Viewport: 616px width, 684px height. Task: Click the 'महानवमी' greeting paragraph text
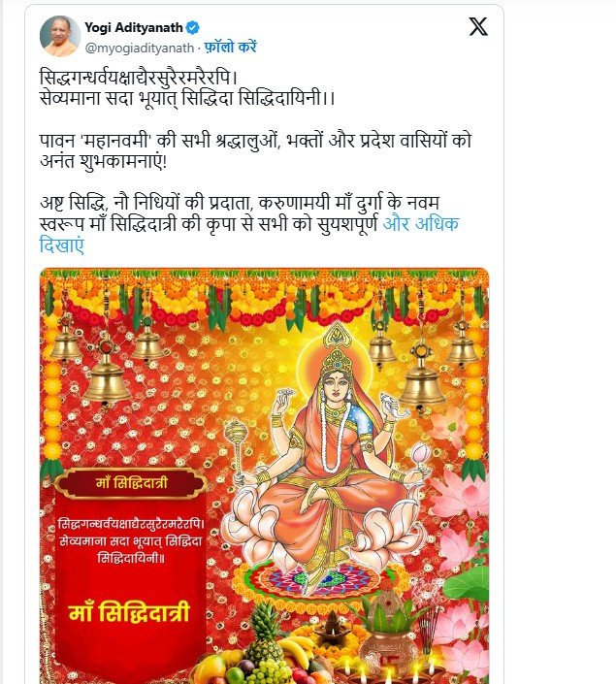[255, 151]
